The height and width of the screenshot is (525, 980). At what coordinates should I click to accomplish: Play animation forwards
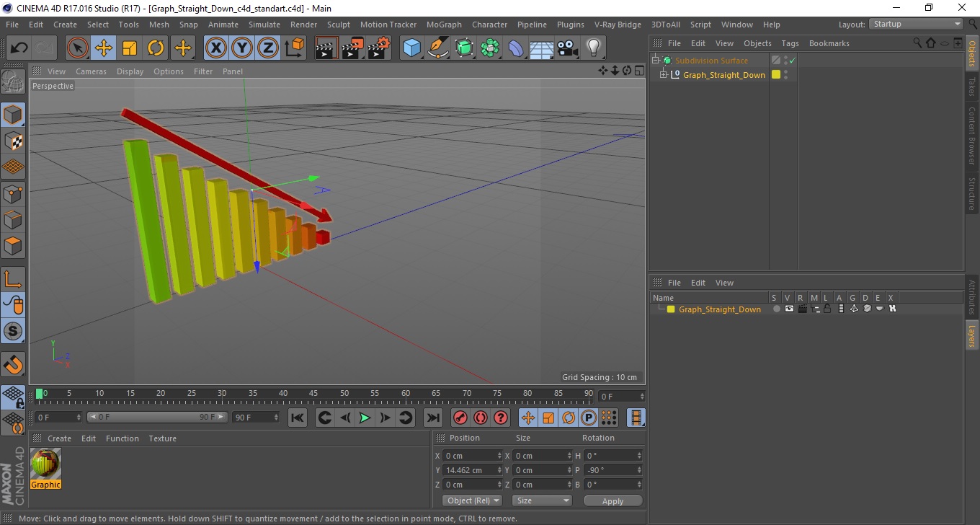coord(365,418)
